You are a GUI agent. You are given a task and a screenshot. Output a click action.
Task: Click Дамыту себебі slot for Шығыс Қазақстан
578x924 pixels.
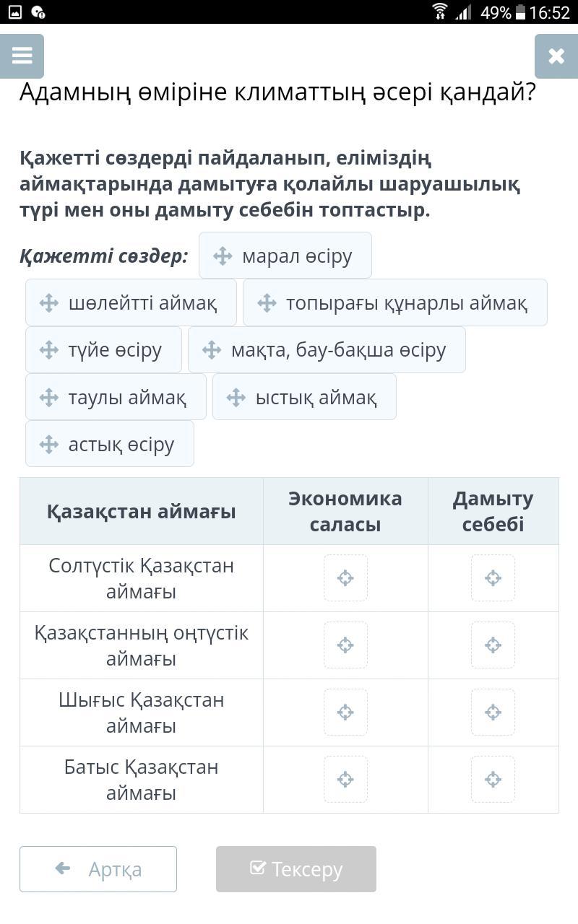(x=493, y=712)
